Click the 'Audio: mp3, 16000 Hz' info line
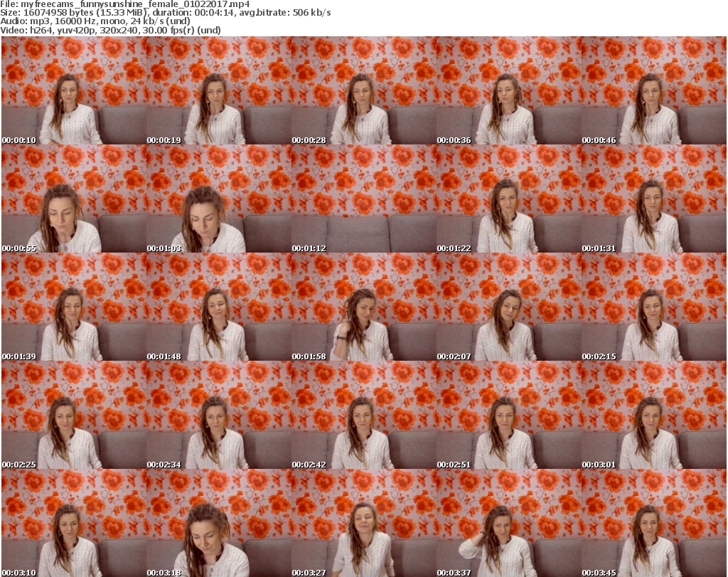This screenshot has height=577, width=728. (95, 21)
